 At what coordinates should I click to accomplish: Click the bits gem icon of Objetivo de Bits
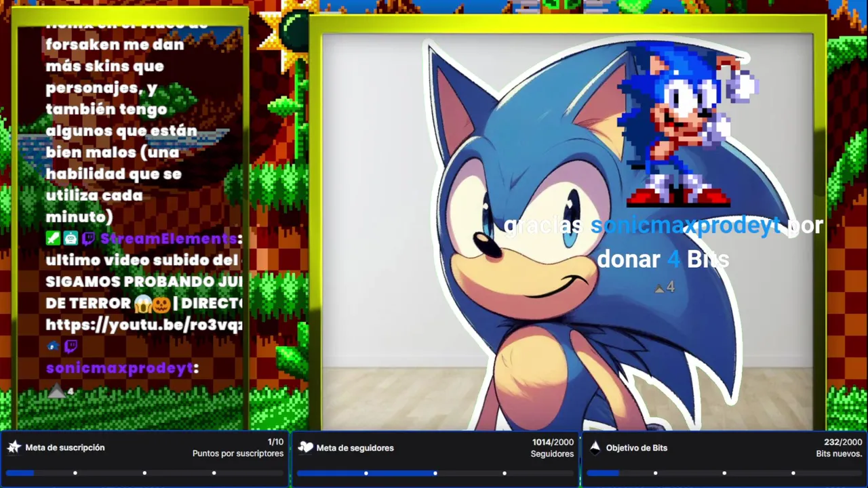[x=595, y=447]
